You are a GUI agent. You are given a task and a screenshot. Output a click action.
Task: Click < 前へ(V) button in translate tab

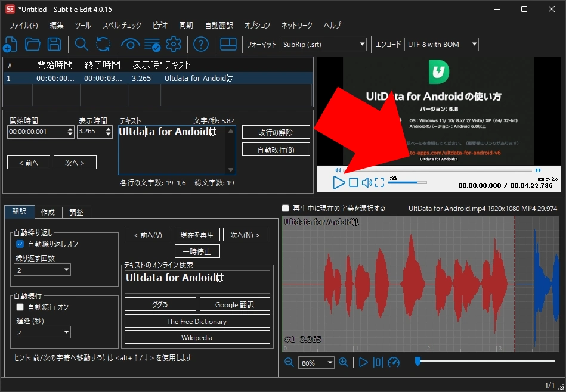pyautogui.click(x=149, y=235)
